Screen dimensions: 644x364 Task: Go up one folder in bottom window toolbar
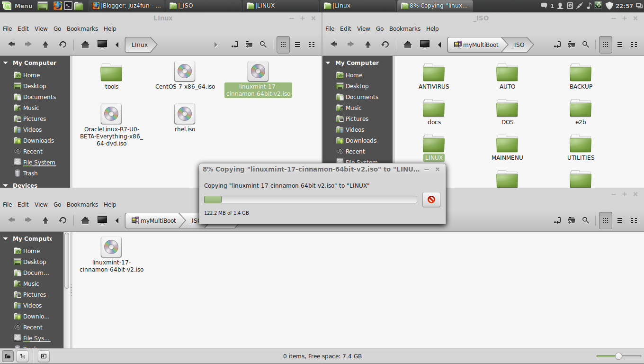point(45,220)
